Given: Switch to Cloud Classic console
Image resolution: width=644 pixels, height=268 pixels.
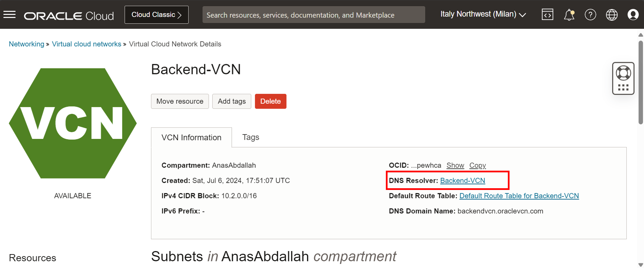Looking at the screenshot, I should pos(156,15).
